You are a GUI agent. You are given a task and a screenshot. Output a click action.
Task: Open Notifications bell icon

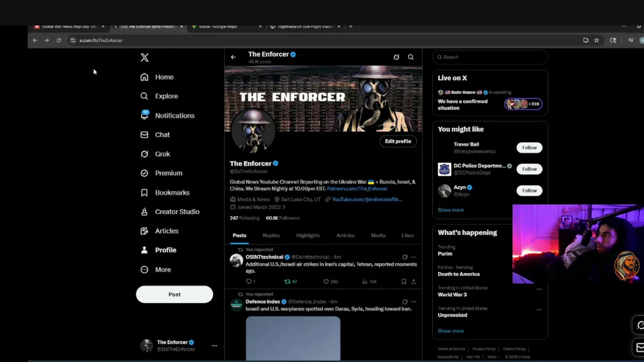click(x=144, y=115)
